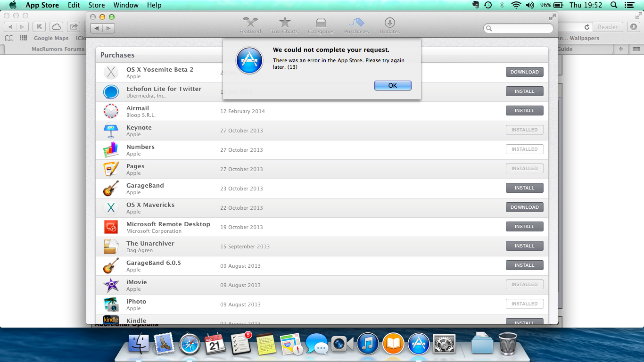Install GarageBand from 23 October 2013
Image resolution: width=644 pixels, height=362 pixels.
pos(525,188)
